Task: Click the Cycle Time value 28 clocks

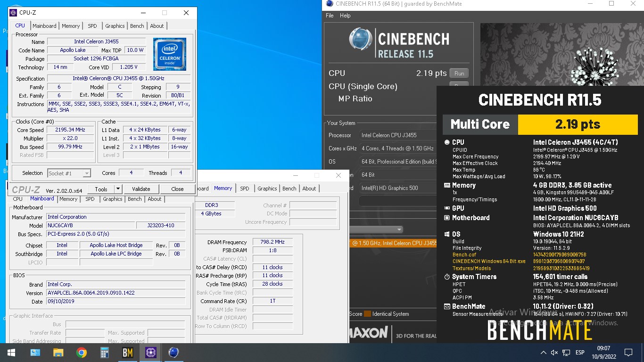Action: pyautogui.click(x=272, y=284)
